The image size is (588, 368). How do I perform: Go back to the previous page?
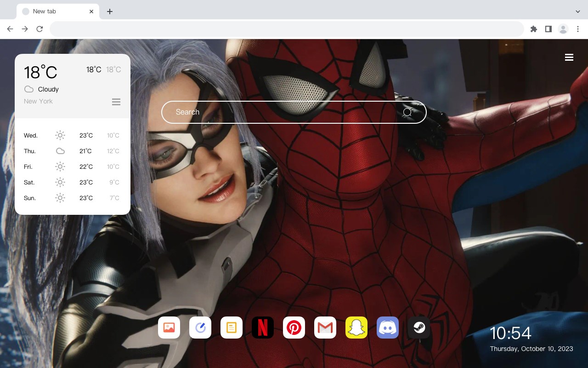(10, 29)
